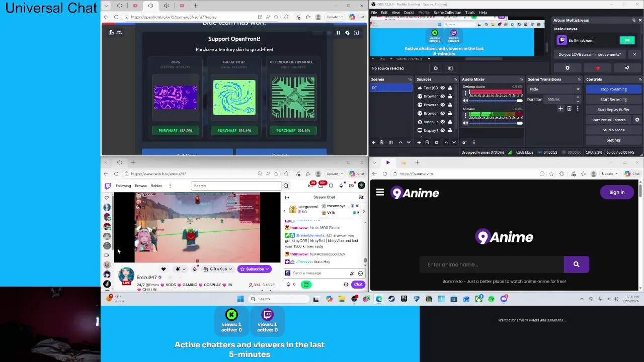
Task: Open Twitch chat settings gear
Action: coord(346,285)
